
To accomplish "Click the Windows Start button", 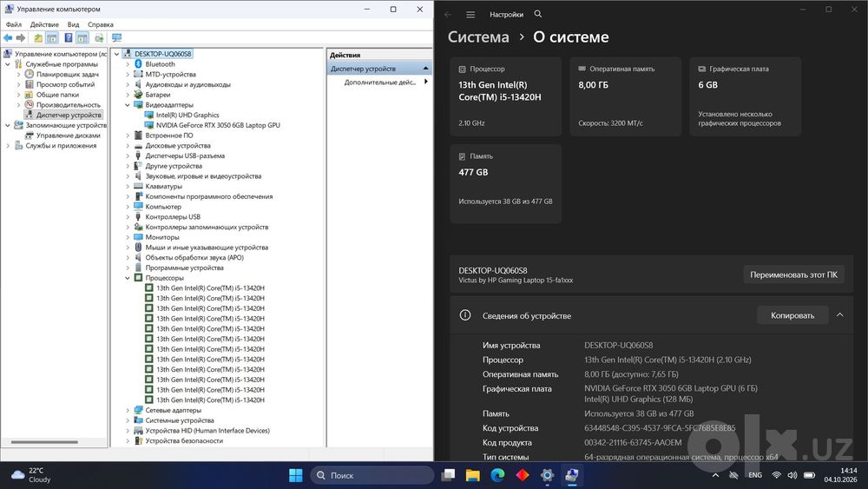I will (x=296, y=475).
